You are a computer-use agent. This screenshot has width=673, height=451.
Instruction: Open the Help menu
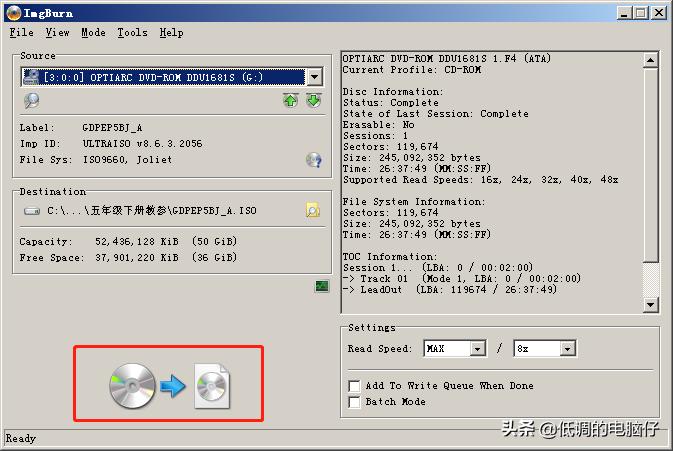tap(171, 33)
